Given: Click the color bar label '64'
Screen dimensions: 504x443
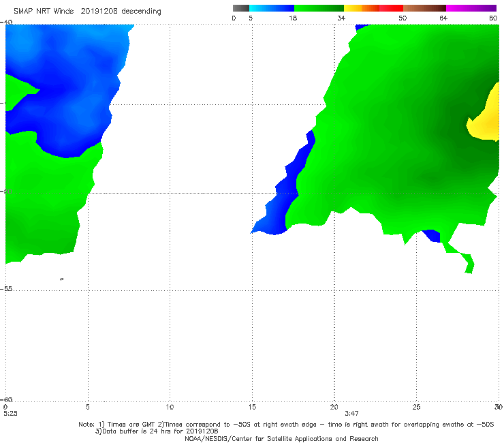Looking at the screenshot, I should click(443, 18).
